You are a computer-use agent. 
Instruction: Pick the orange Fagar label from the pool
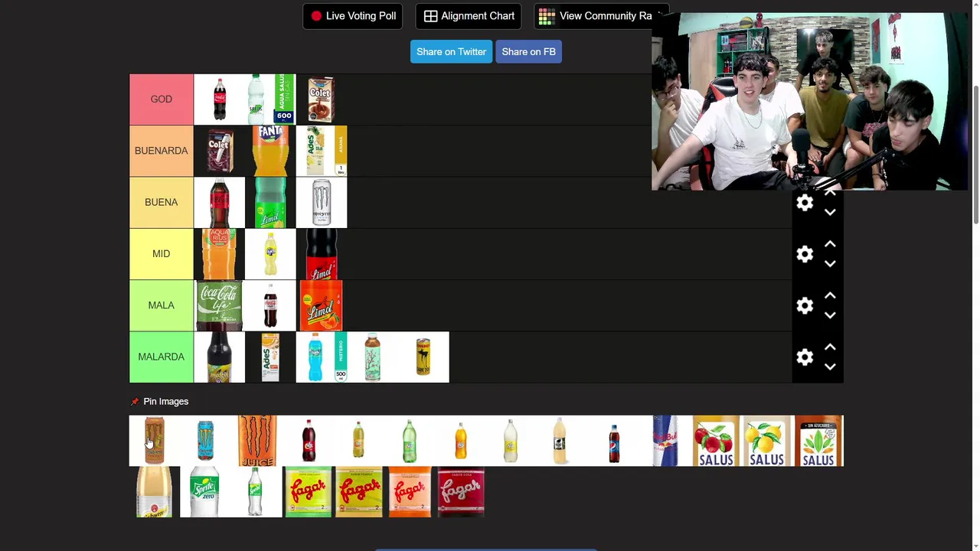[410, 492]
